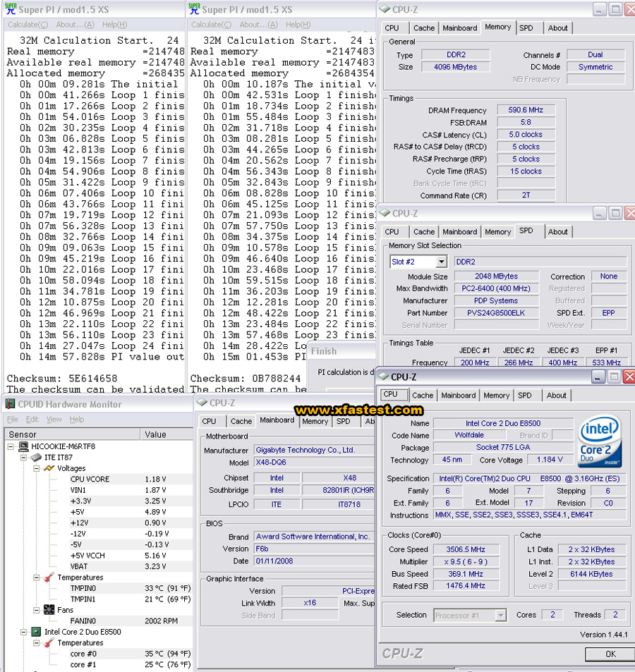Open Help(H) menu in the right Super PI window
635x672 pixels.
(x=298, y=25)
